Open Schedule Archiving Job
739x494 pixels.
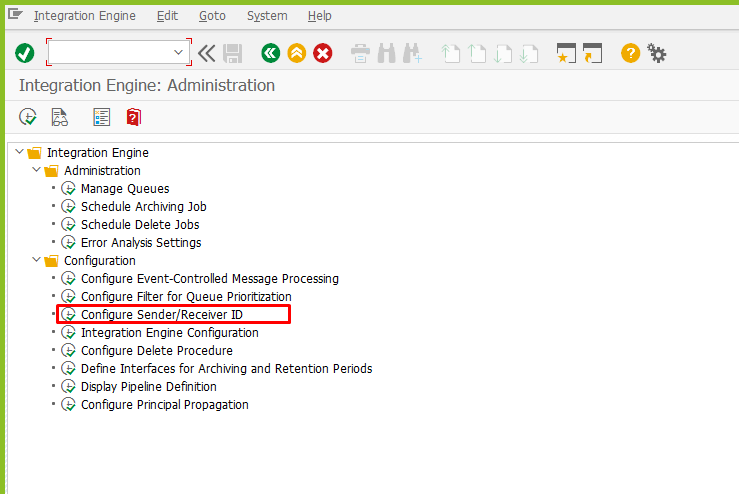pos(144,206)
